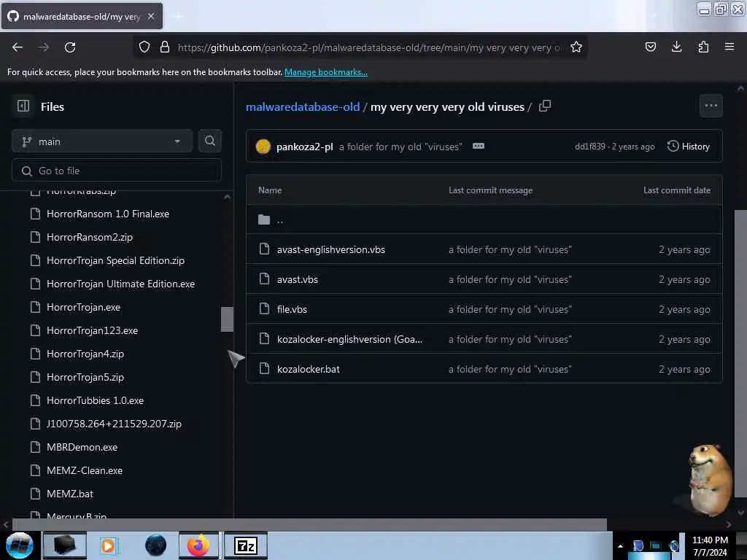
Task: Open the History button
Action: point(689,146)
